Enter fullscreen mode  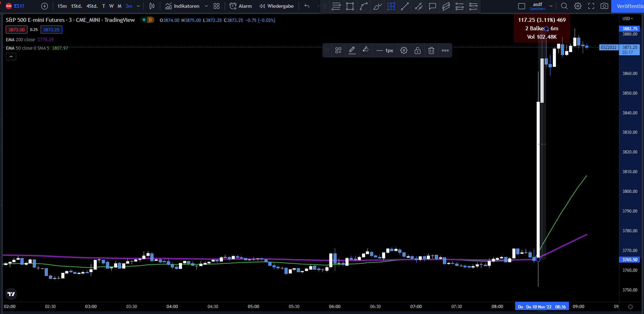pyautogui.click(x=591, y=6)
